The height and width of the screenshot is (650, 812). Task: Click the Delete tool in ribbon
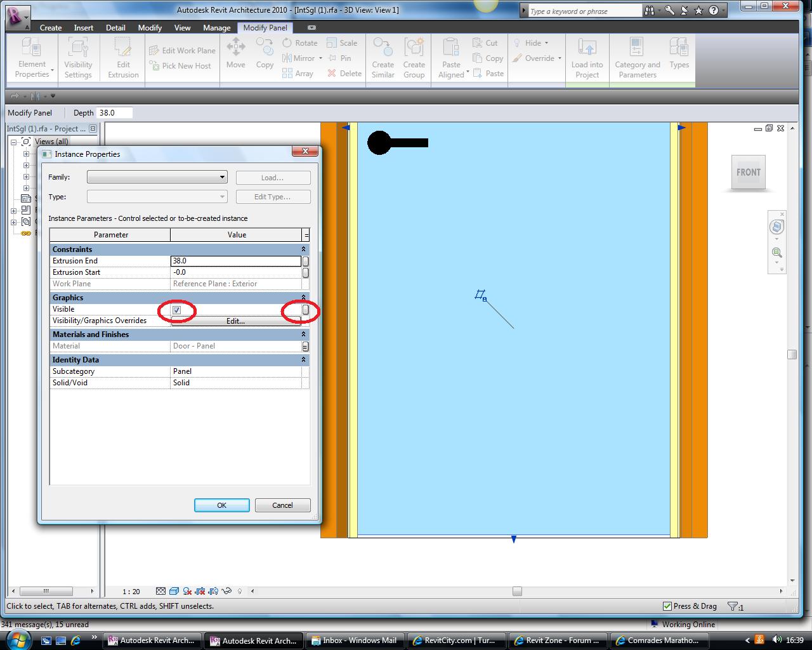click(344, 74)
